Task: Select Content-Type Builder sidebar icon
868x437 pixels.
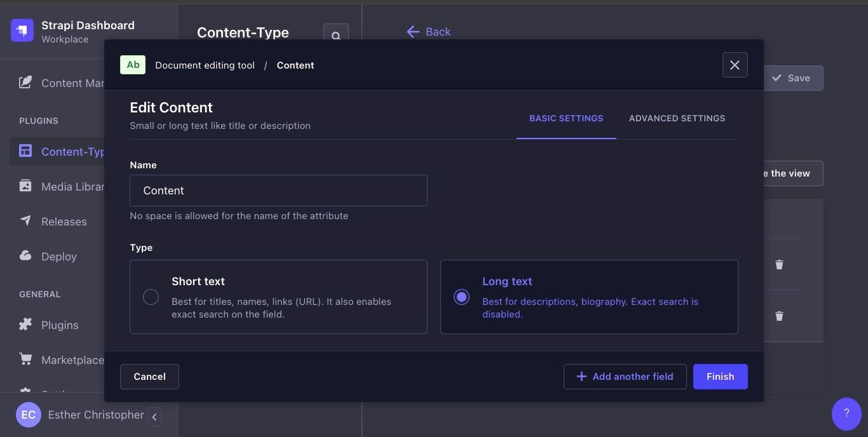Action: [25, 151]
